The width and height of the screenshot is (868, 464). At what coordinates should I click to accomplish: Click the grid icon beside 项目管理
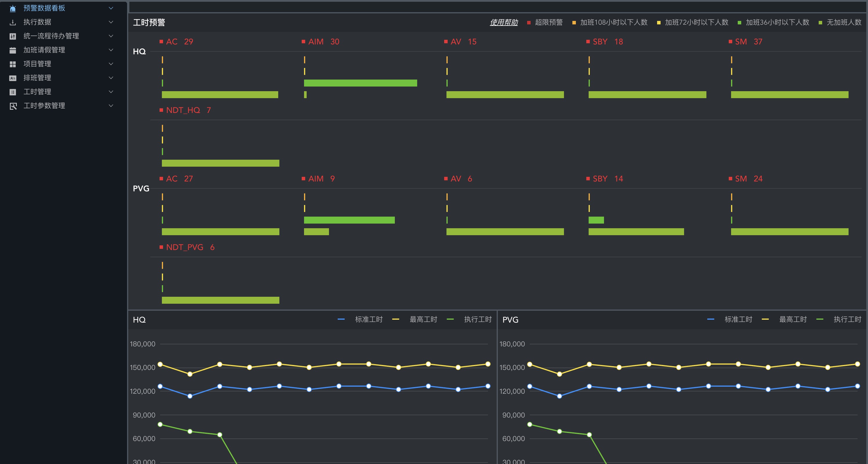coord(13,64)
